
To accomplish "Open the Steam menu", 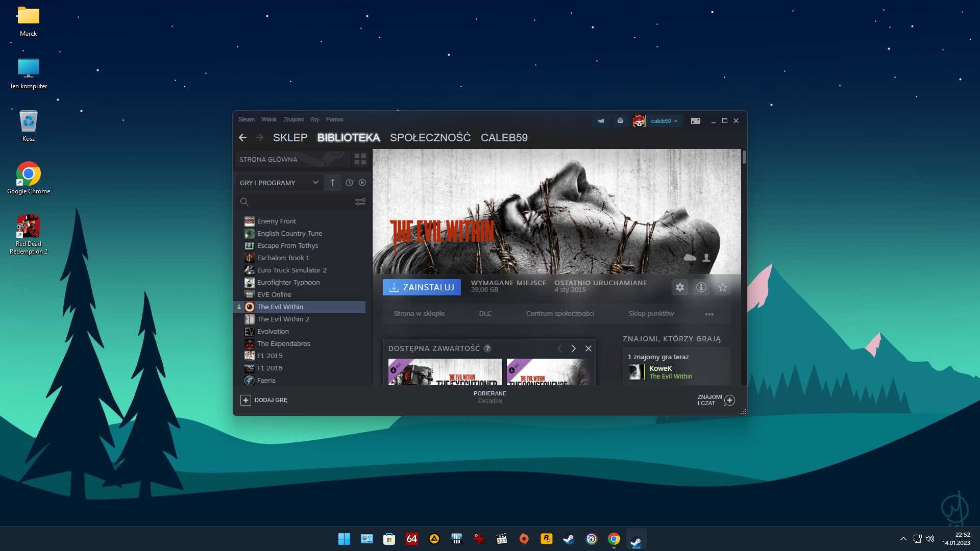I will click(x=246, y=119).
